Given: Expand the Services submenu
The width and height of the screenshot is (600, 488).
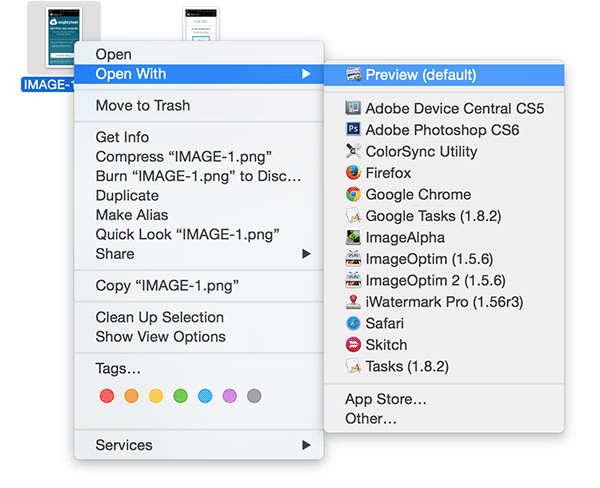Looking at the screenshot, I should [305, 445].
